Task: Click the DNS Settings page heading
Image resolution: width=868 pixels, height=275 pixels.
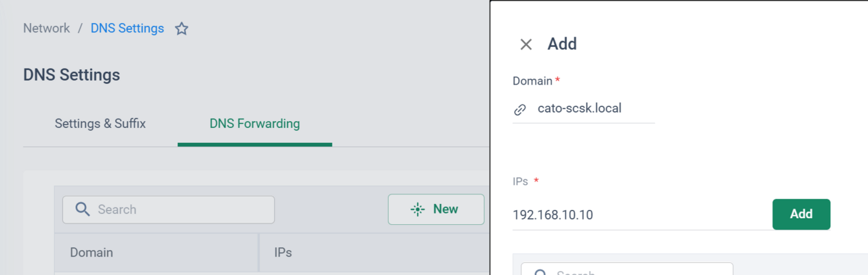Action: 71,75
